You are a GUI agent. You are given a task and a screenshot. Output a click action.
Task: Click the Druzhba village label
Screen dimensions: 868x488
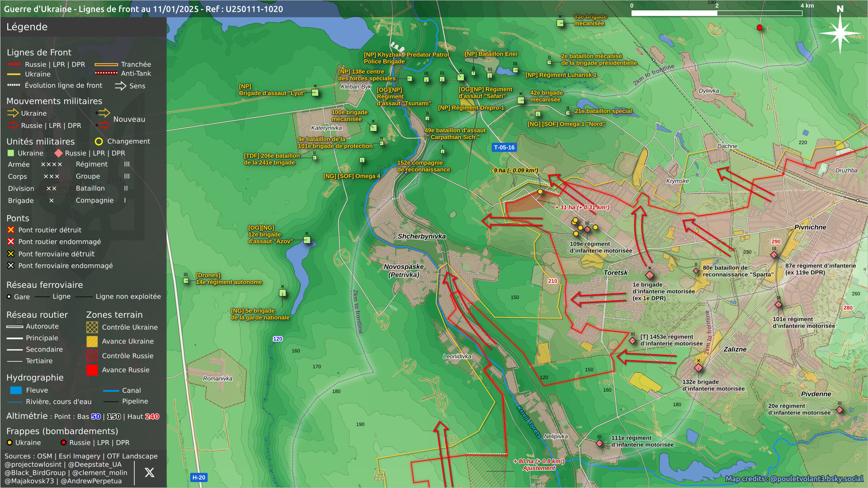pos(846,171)
